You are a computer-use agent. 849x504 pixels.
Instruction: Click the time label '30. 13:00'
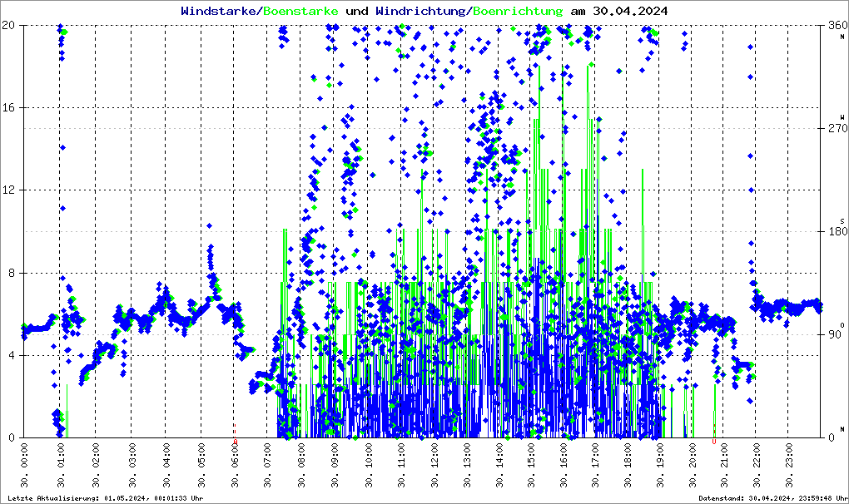pyautogui.click(x=467, y=465)
